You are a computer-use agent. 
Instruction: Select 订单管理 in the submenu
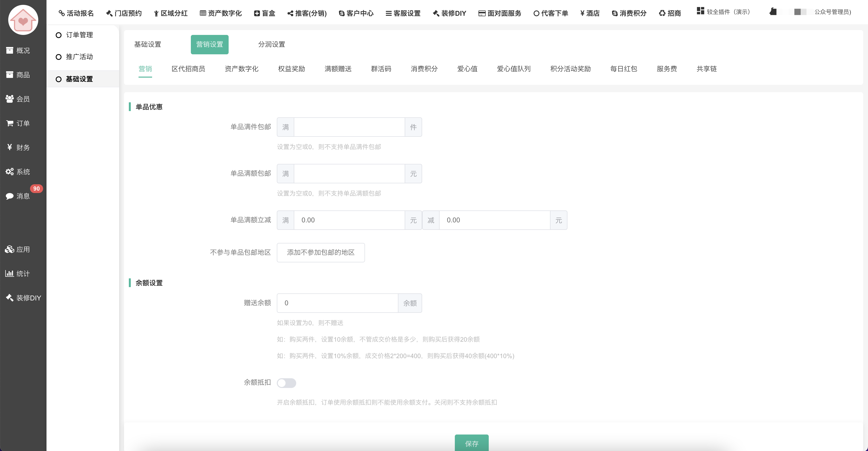click(79, 35)
